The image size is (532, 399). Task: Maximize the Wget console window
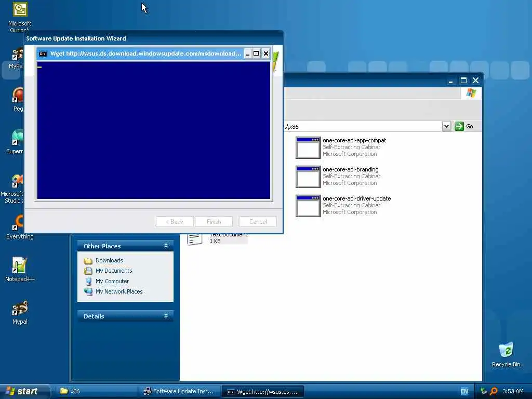tap(257, 54)
